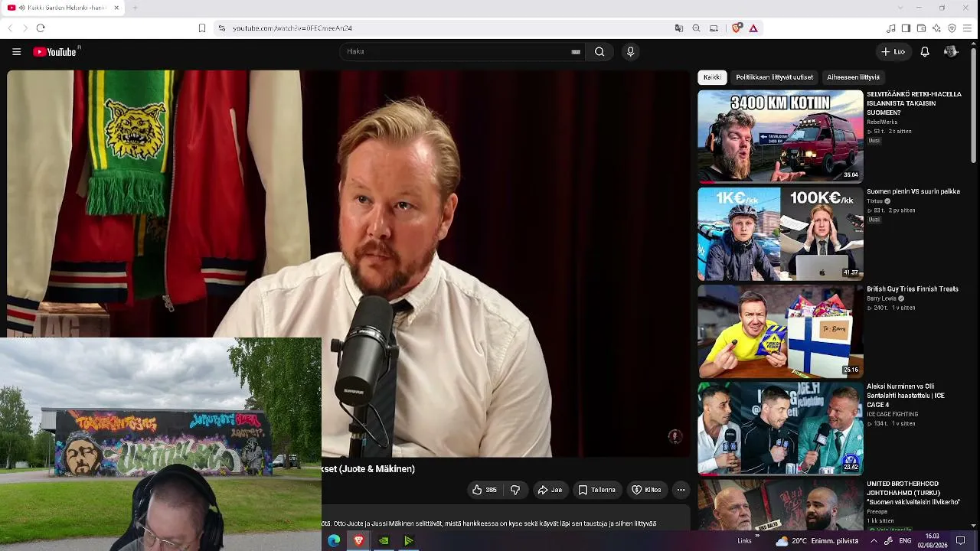Show hidden system tray icons
The image size is (980, 551).
click(x=874, y=541)
